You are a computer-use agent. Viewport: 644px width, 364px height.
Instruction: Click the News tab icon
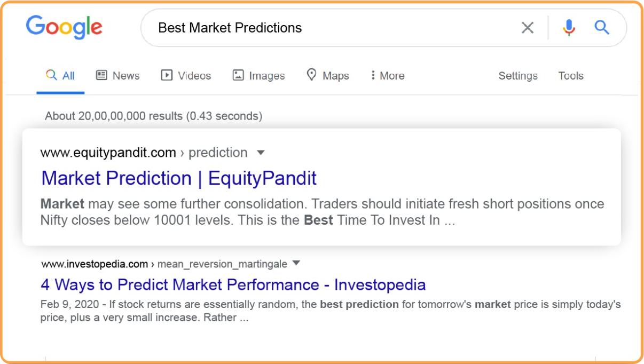[101, 75]
